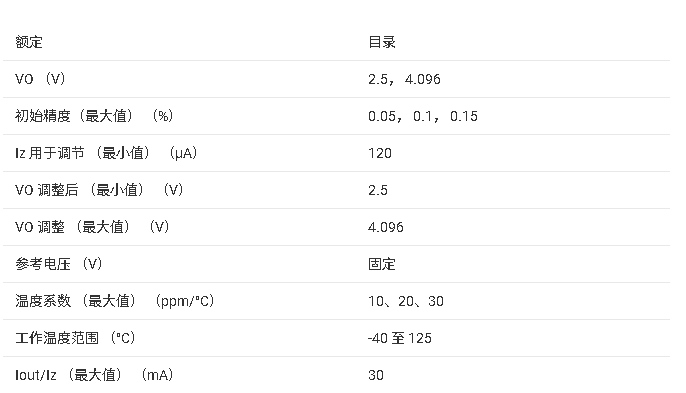Click the VO 调整 (最大值) label
This screenshot has width=686, height=393.
point(92,227)
